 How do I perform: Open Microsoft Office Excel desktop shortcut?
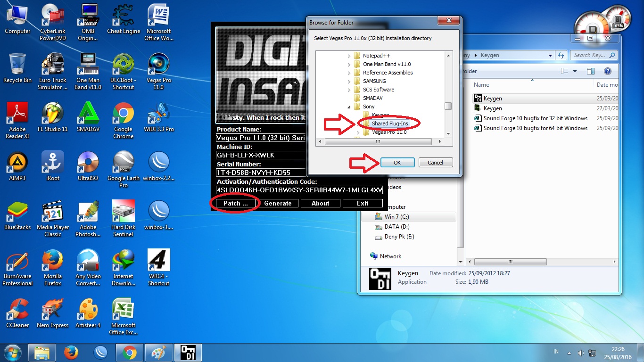(x=124, y=316)
